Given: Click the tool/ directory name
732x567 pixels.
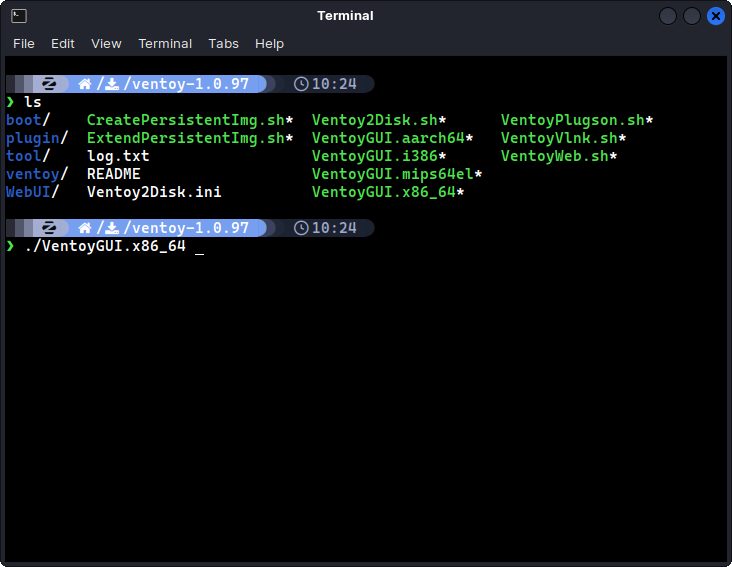Looking at the screenshot, I should 28,156.
